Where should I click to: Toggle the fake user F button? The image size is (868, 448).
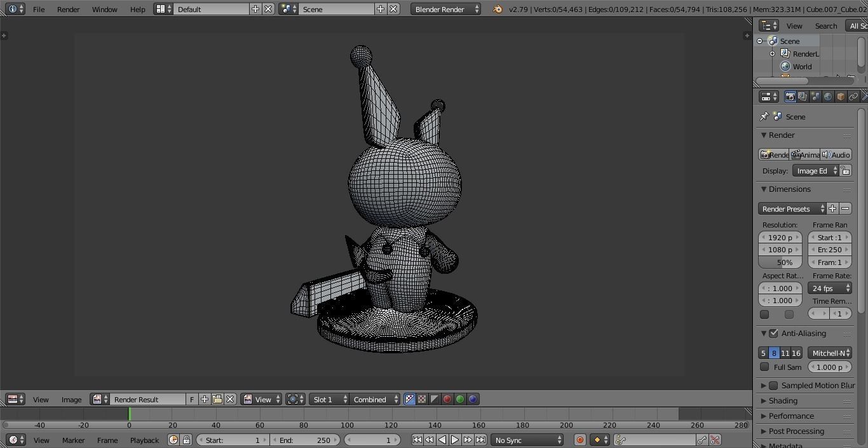pos(192,399)
